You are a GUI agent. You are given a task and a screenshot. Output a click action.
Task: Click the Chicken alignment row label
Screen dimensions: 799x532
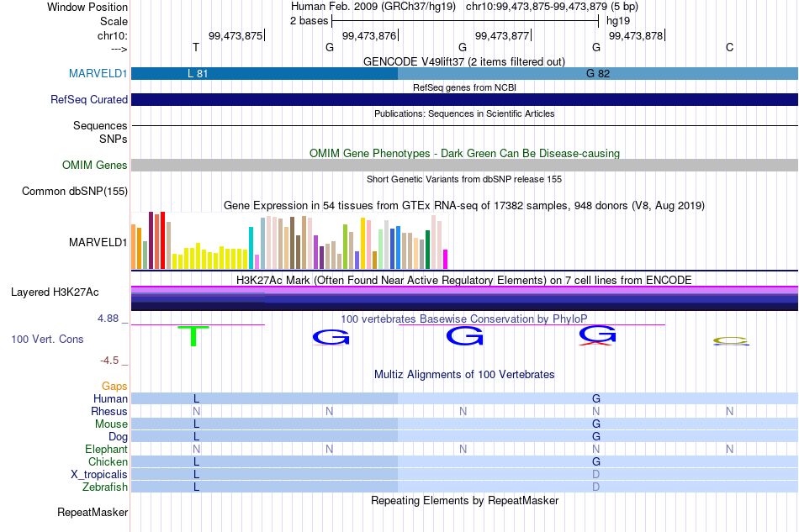[108, 461]
